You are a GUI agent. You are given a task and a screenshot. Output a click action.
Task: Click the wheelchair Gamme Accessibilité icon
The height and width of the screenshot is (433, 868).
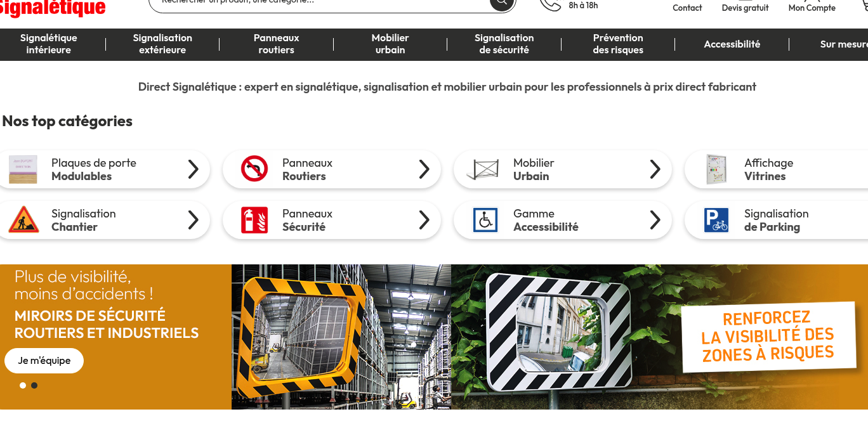pos(485,220)
